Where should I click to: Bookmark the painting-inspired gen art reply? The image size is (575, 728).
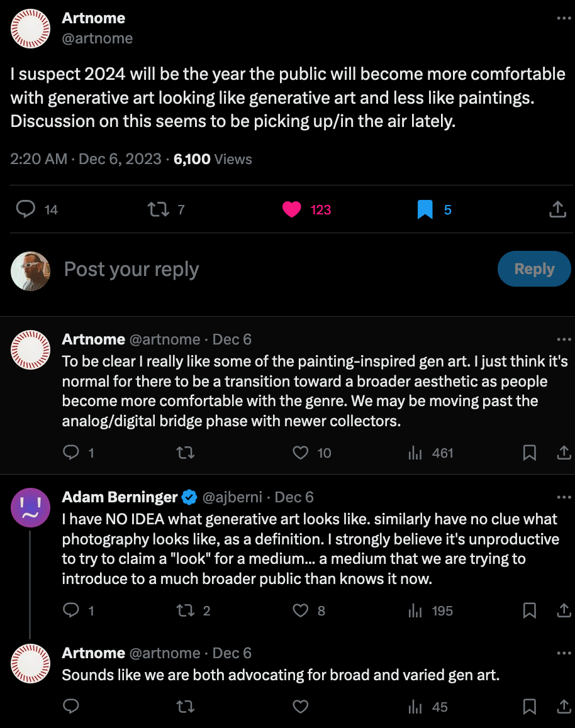click(530, 453)
